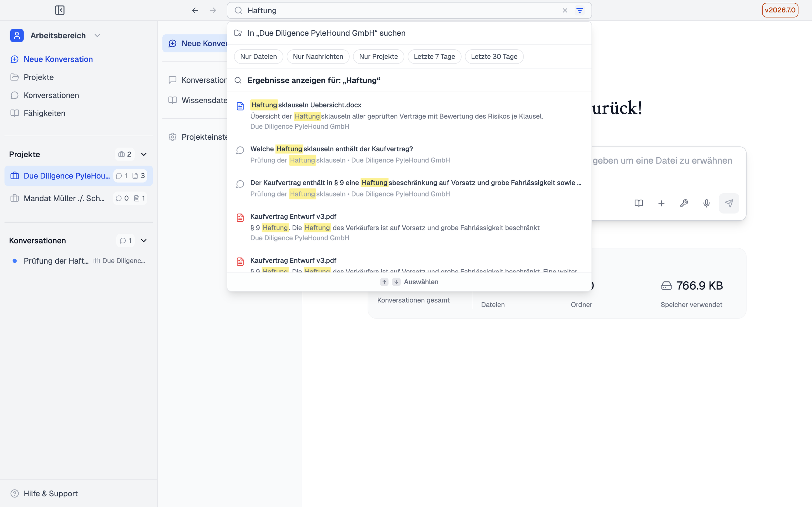Enable the Letzte 7 Tage filter
Screen dimensions: 812x507
point(434,57)
